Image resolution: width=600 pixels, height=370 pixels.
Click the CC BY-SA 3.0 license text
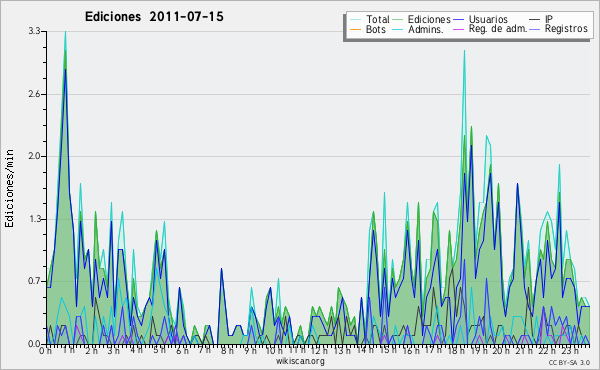tap(569, 363)
